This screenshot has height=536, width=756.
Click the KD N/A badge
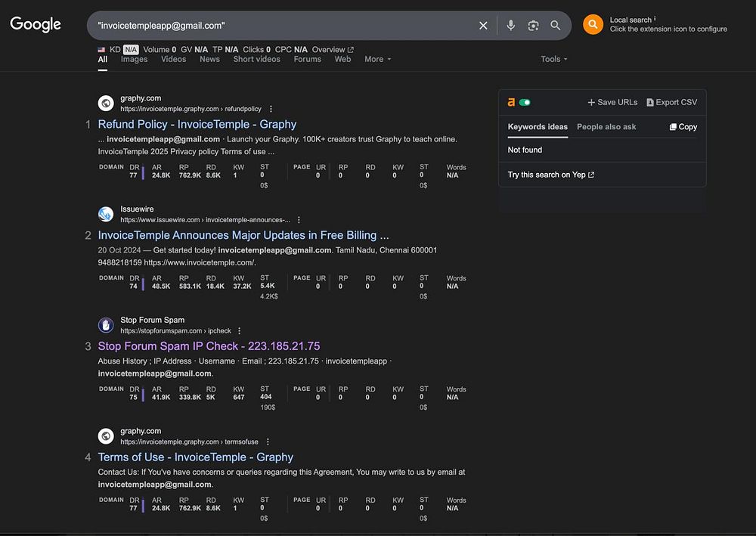(x=131, y=50)
